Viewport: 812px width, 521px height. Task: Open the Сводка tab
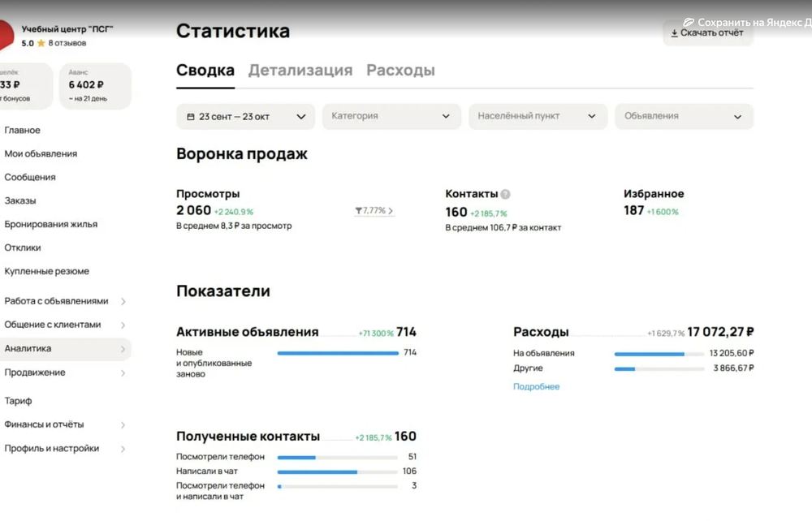coord(205,71)
